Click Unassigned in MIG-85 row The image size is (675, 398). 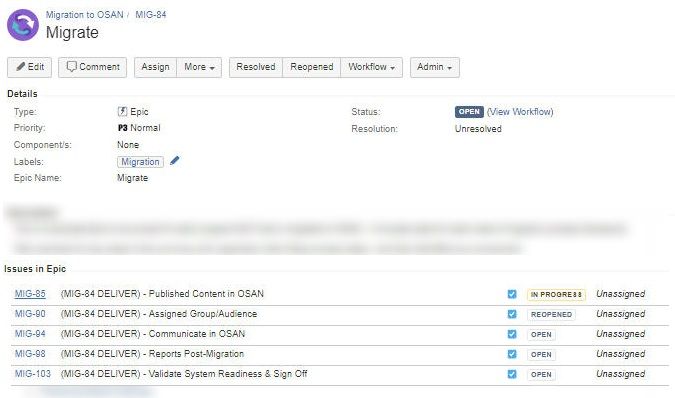point(620,294)
